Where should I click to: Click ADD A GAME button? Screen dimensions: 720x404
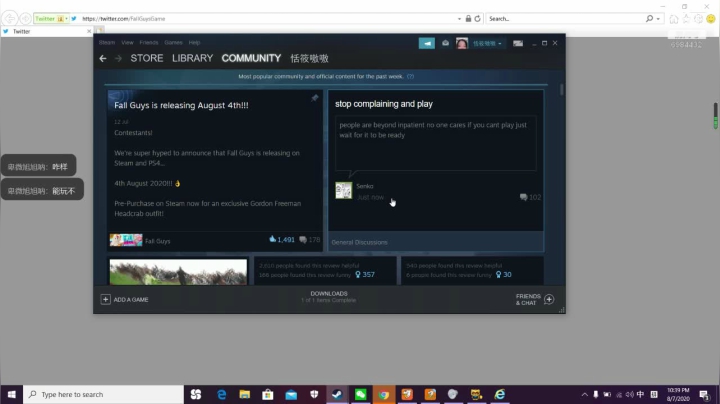pos(124,299)
